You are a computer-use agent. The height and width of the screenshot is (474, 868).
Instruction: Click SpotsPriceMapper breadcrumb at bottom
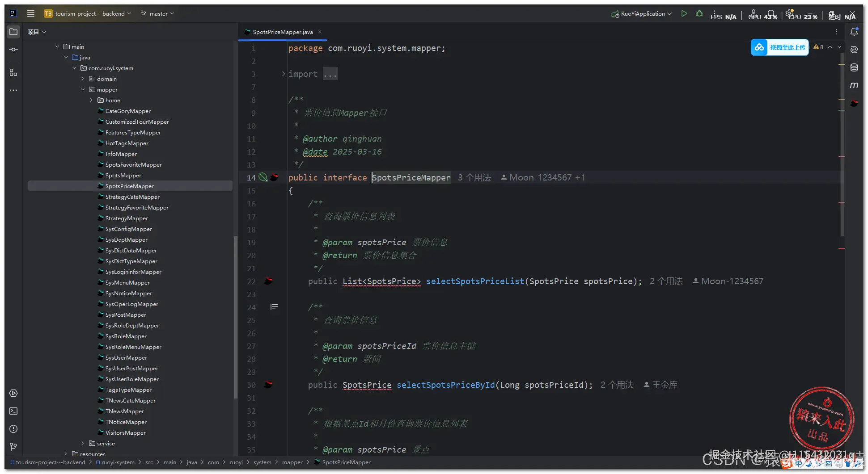(343, 462)
